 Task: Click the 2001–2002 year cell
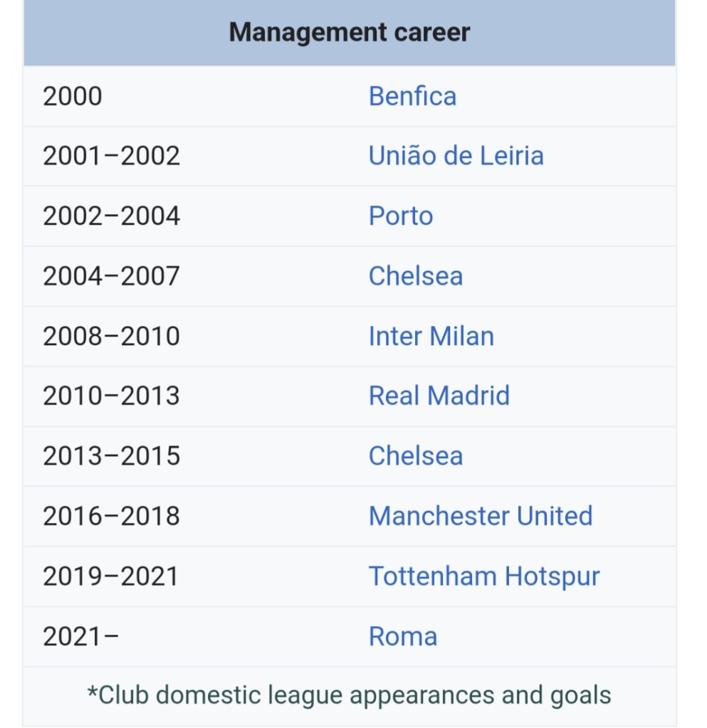111,156
